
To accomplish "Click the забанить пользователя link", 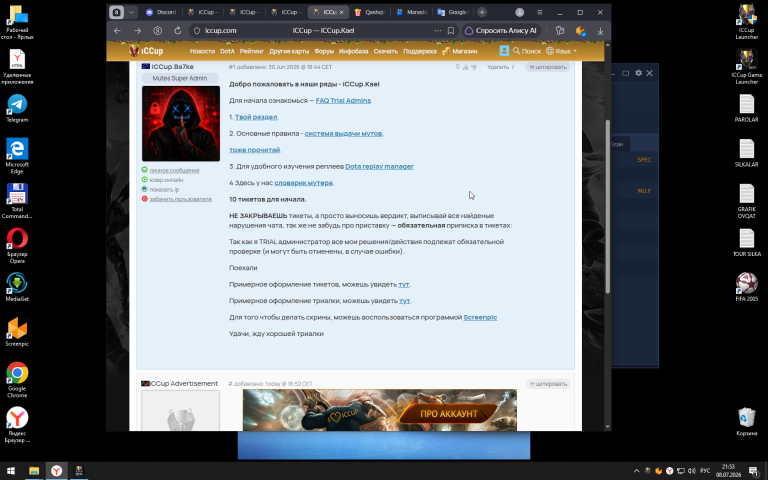I will (x=180, y=199).
